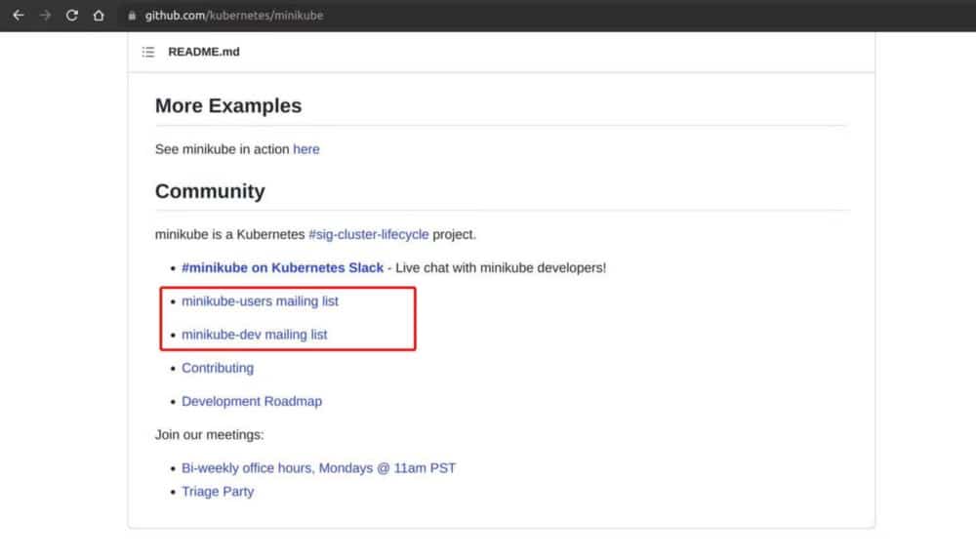Open Bi-weekly office hours meeting link

(x=319, y=468)
